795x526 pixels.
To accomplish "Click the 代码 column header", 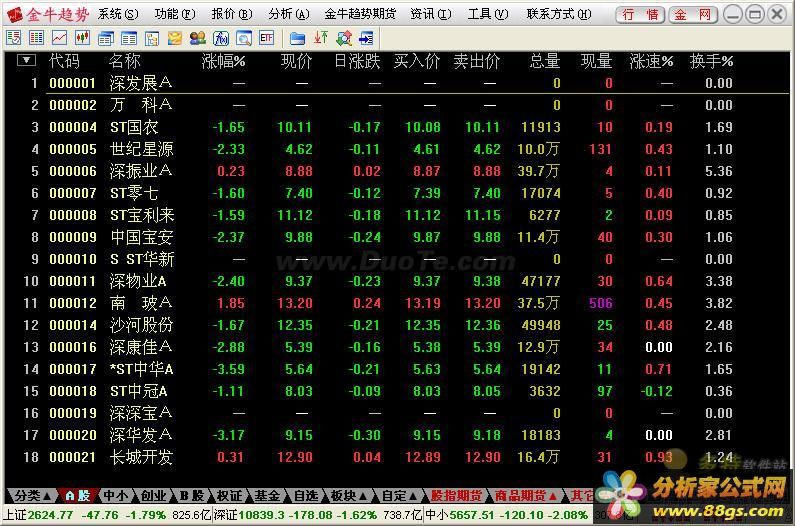I will [64, 61].
